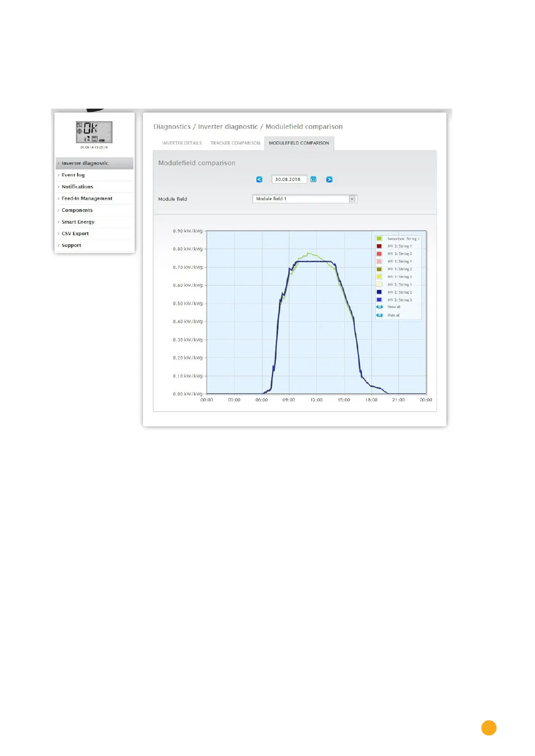The image size is (535, 756).
Task: Toggle the INV 1: String 3 swatch
Action: point(379,277)
